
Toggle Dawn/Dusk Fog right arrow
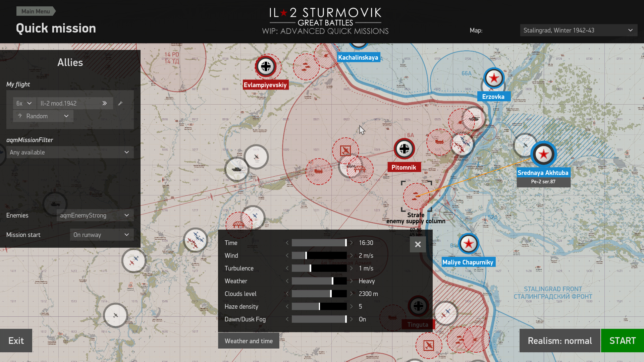[351, 319]
